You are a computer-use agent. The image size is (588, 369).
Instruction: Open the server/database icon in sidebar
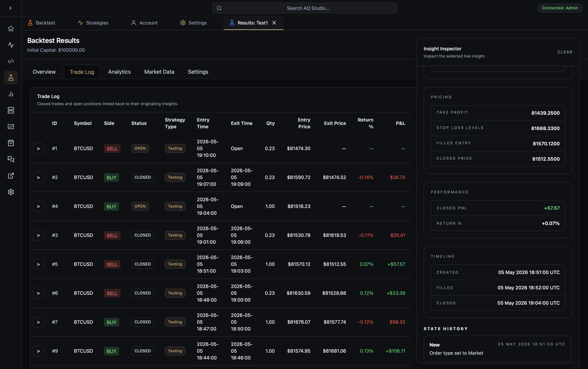point(11,110)
